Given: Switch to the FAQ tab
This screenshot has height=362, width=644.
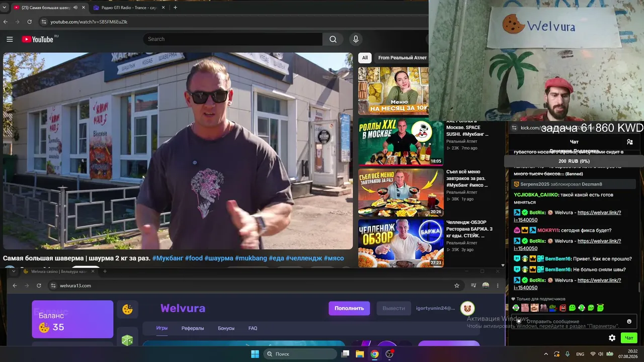Looking at the screenshot, I should [253, 328].
